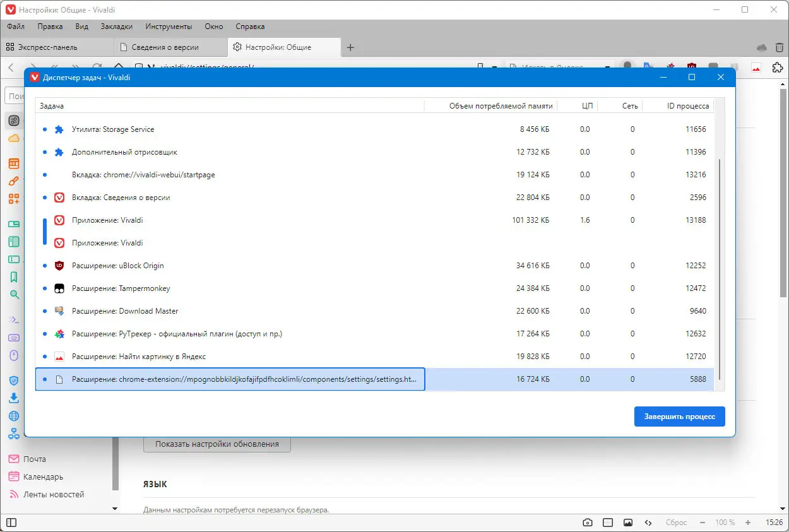Select memory value 101 332 КБ for Vivaldi
The width and height of the screenshot is (789, 532).
[x=531, y=220]
